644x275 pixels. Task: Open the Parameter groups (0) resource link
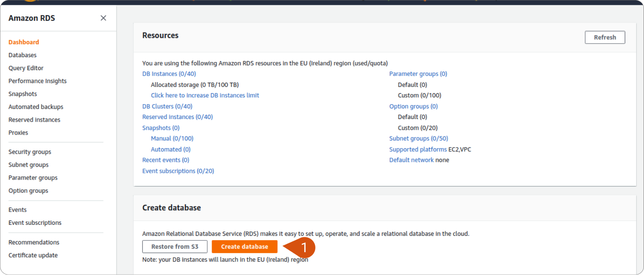(418, 74)
